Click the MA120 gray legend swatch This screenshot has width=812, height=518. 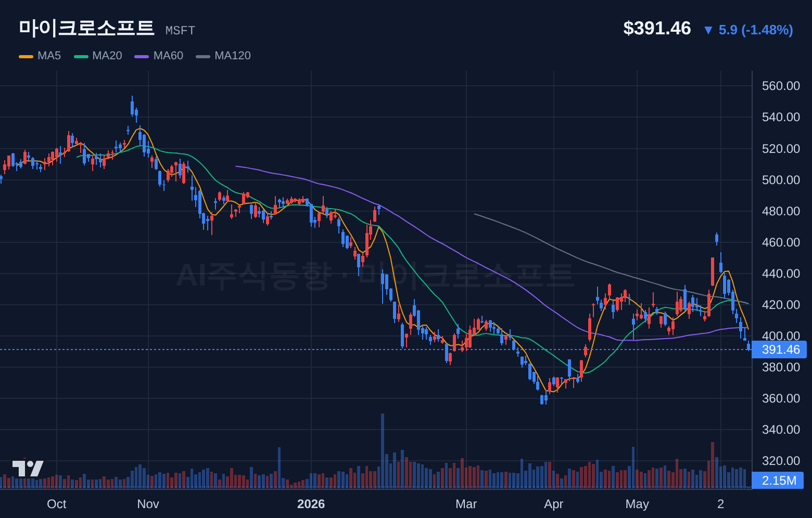pos(203,56)
